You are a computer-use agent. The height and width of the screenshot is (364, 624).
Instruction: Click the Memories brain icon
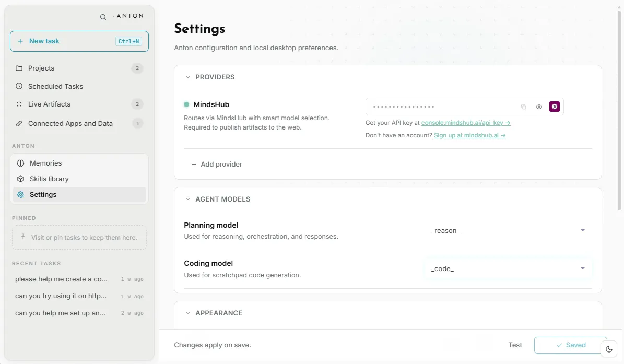(x=21, y=163)
